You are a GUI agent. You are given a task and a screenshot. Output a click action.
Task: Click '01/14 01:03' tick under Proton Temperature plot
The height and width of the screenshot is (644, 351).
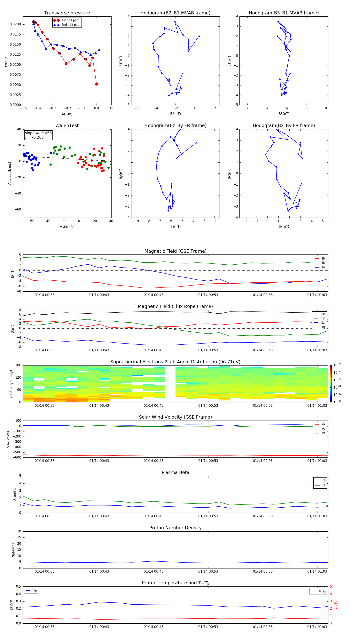[x=317, y=627]
